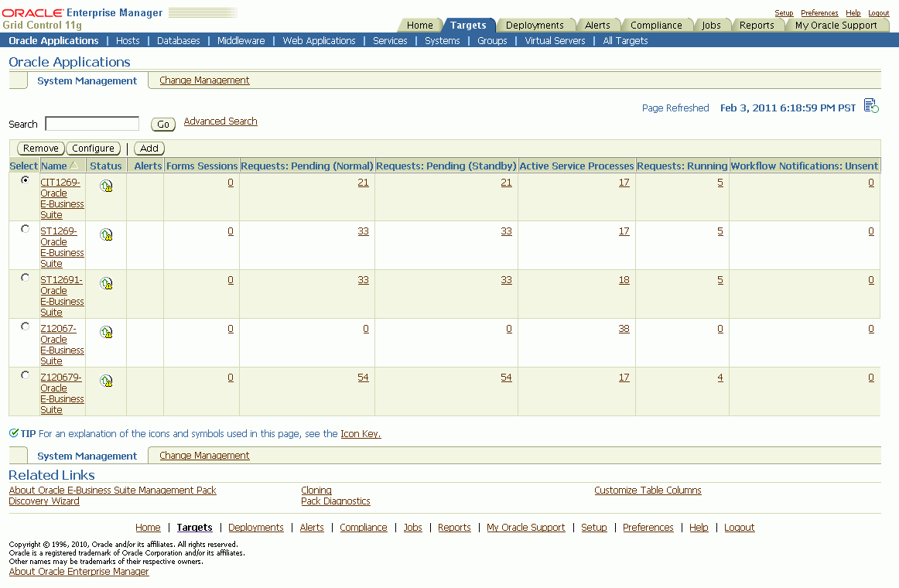
Task: Open the Cloning link
Action: (x=316, y=491)
